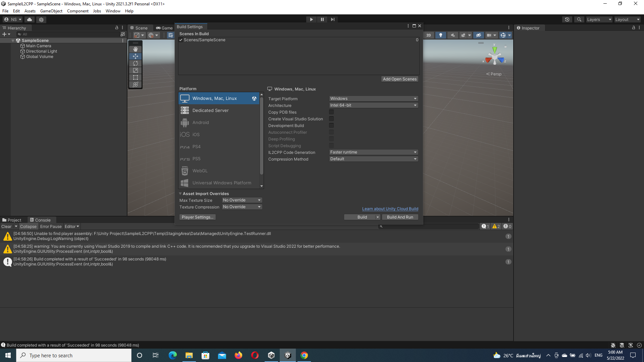Image resolution: width=644 pixels, height=362 pixels.
Task: Click the Pause button
Action: [x=322, y=19]
